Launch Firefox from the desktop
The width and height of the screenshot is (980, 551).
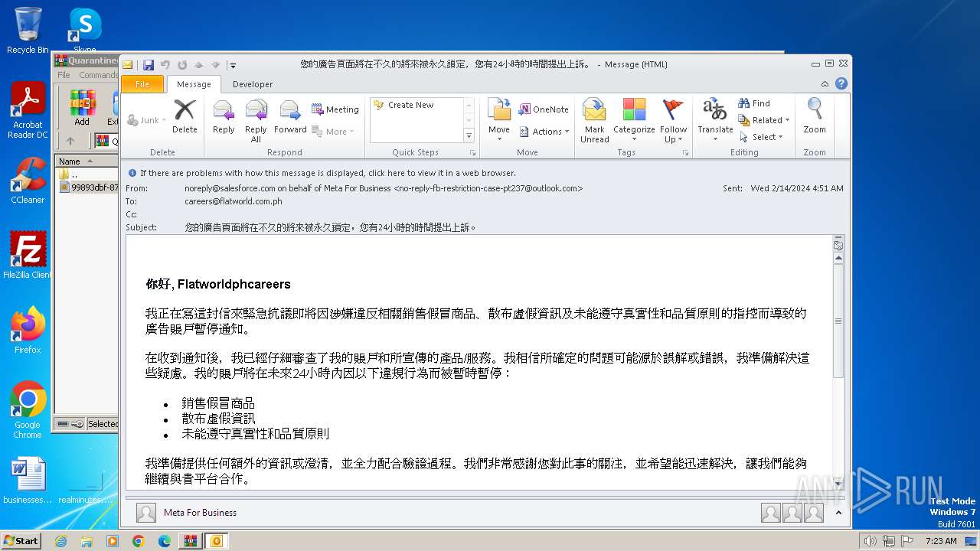pos(28,331)
